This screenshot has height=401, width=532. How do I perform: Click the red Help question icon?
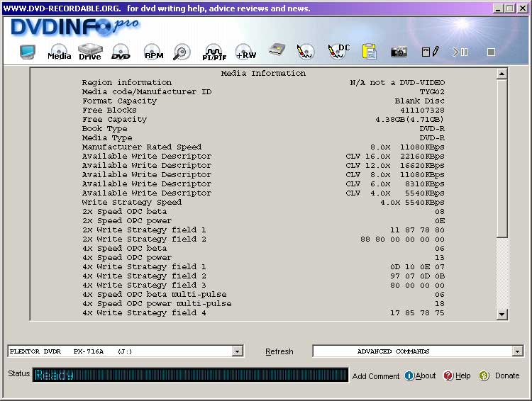tap(448, 375)
